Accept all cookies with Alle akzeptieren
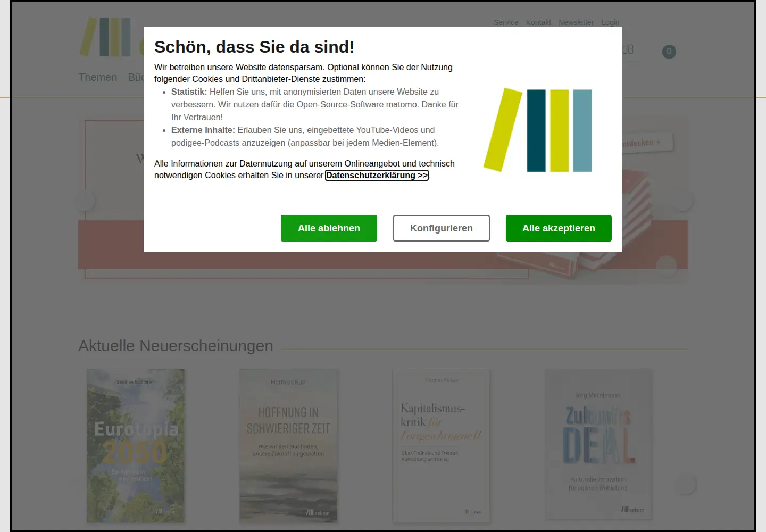The height and width of the screenshot is (532, 766). click(x=559, y=228)
